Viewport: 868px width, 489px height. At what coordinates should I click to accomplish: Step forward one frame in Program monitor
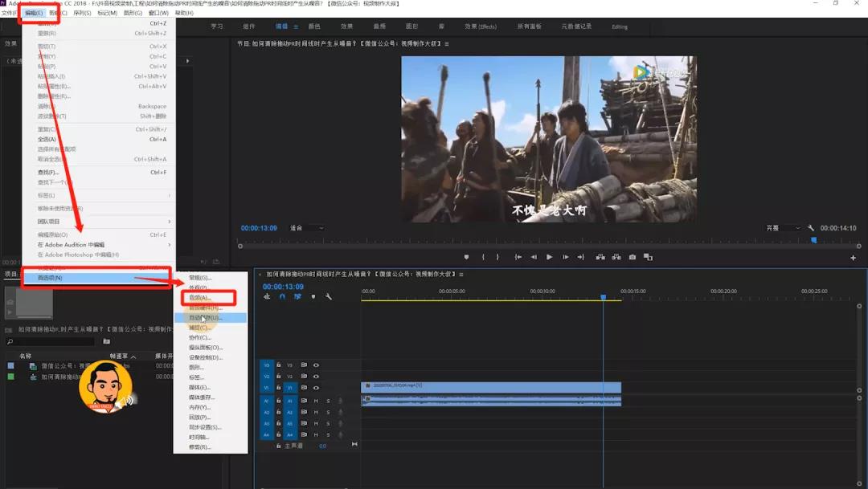[x=565, y=257]
